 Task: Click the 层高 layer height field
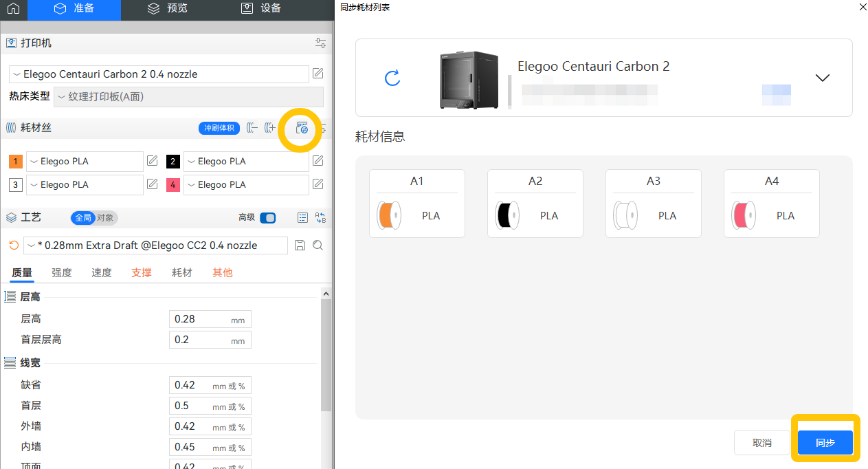pos(210,319)
